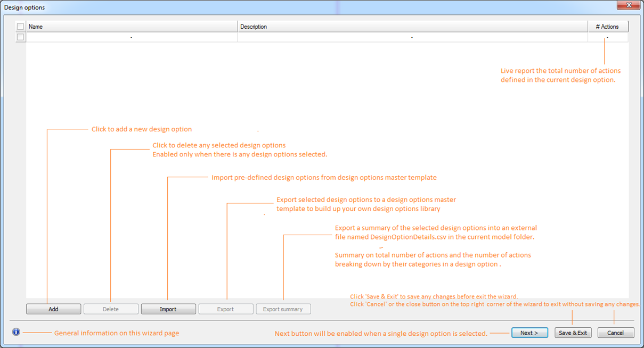Click the blue information icon

pyautogui.click(x=16, y=332)
